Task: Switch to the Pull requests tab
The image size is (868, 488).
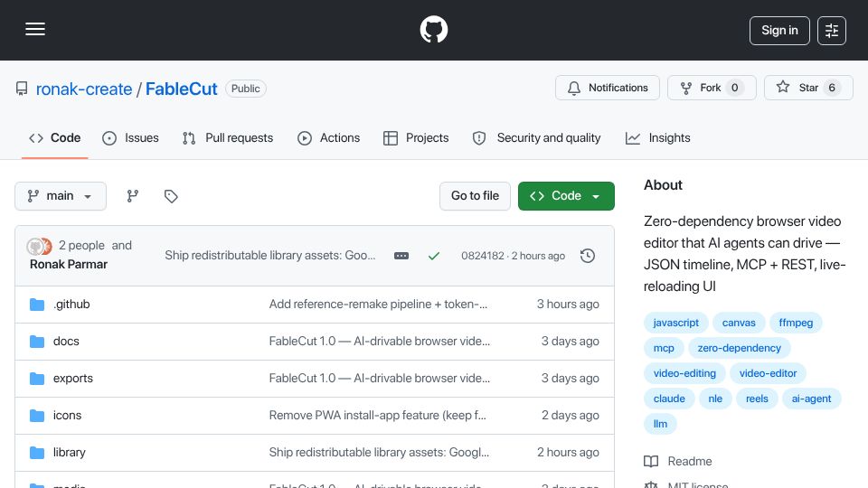Action: (228, 137)
